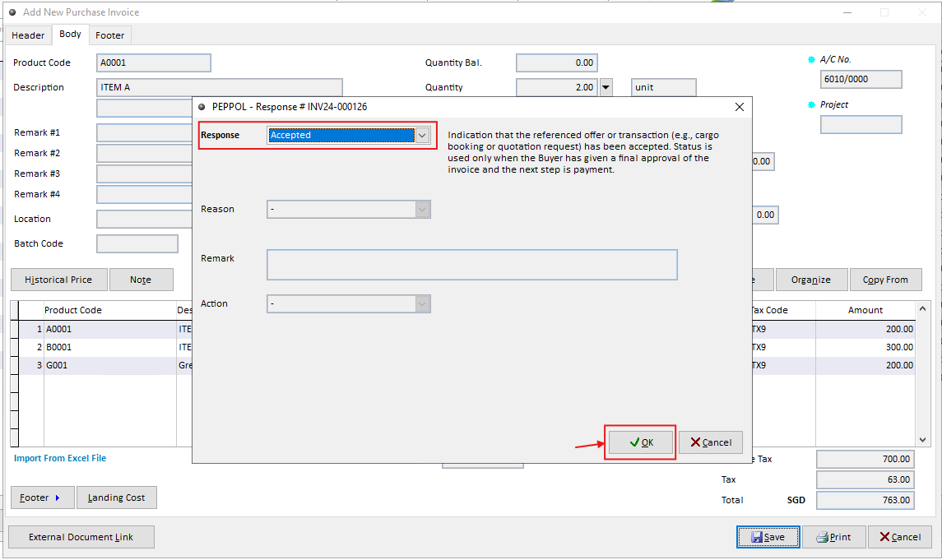Image resolution: width=942 pixels, height=560 pixels.
Task: Open the Reason dropdown
Action: [x=422, y=209]
